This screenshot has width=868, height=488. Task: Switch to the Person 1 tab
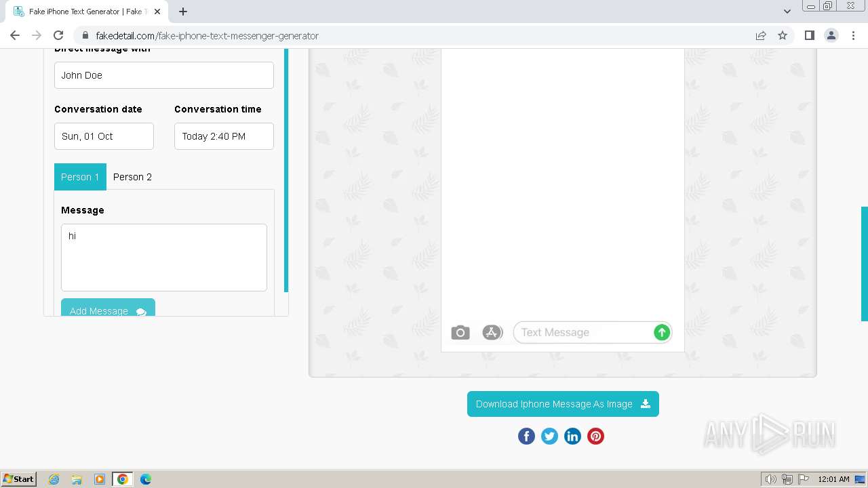pos(80,177)
